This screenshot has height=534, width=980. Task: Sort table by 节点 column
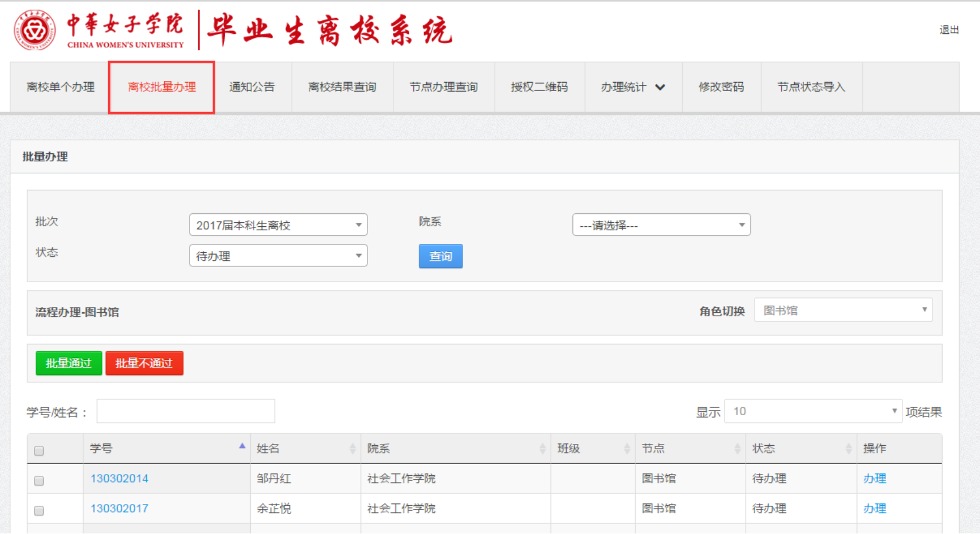tap(737, 449)
